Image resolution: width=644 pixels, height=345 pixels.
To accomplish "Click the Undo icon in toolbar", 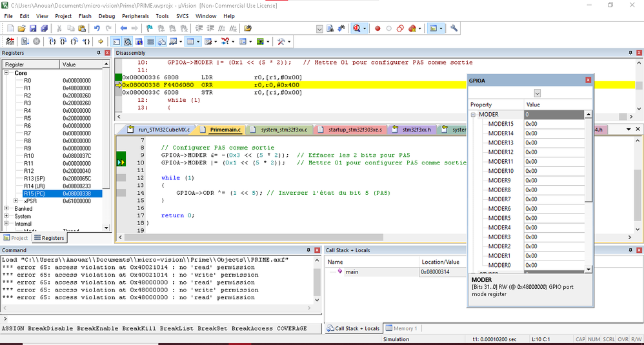I will (x=97, y=28).
